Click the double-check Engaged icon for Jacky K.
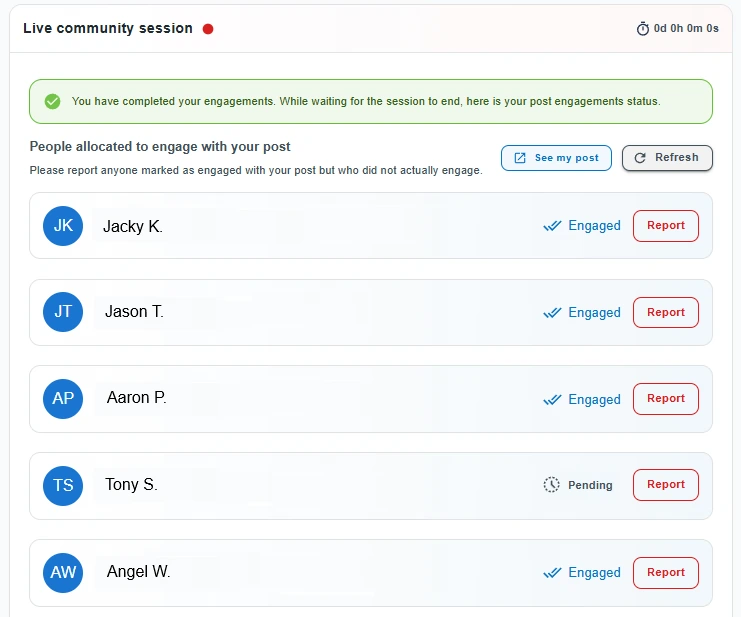Image resolution: width=741 pixels, height=617 pixels. [552, 226]
